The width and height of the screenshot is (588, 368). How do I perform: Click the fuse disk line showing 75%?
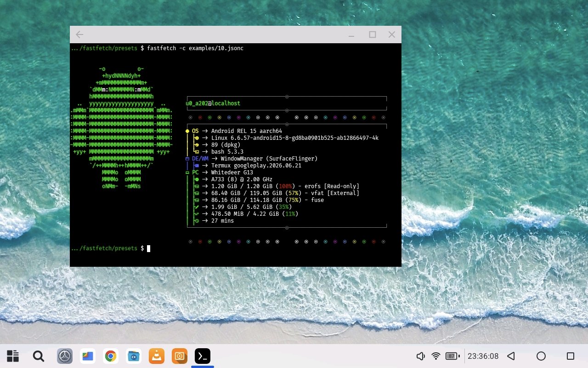pyautogui.click(x=267, y=200)
